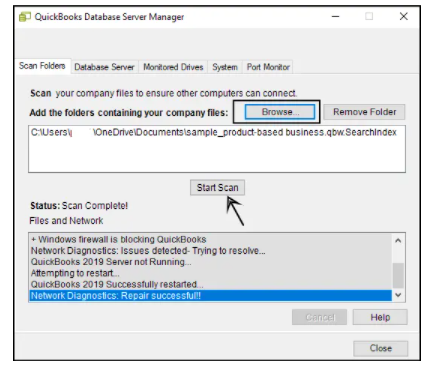Click the Help button
Screen dimensions: 429x368
pyautogui.click(x=380, y=317)
